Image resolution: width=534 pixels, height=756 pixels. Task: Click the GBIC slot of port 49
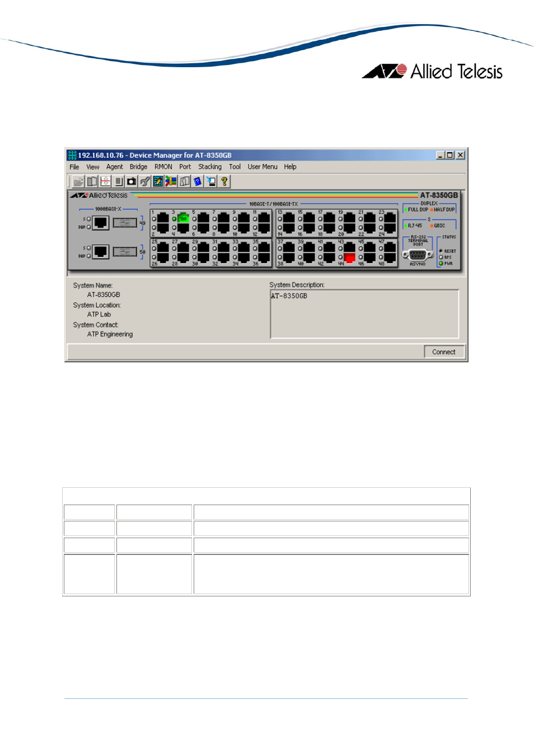125,223
